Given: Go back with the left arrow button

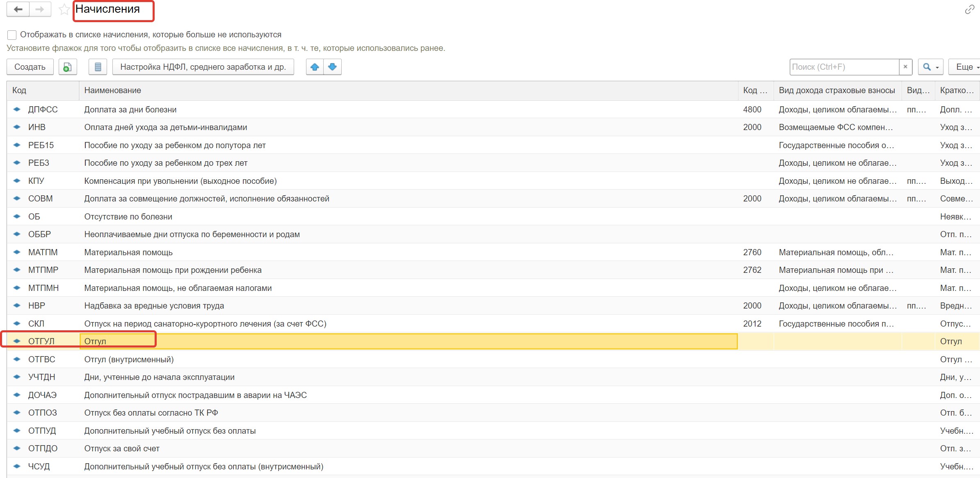Looking at the screenshot, I should pos(18,9).
